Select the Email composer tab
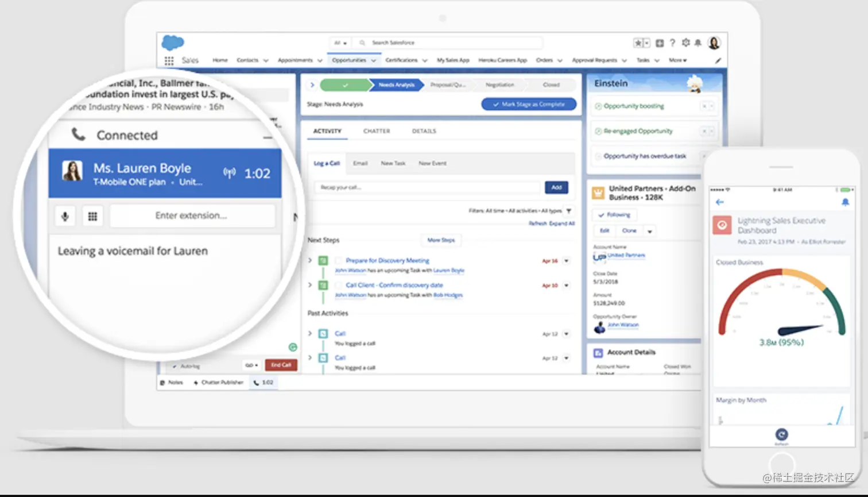This screenshot has width=868, height=497. click(360, 164)
